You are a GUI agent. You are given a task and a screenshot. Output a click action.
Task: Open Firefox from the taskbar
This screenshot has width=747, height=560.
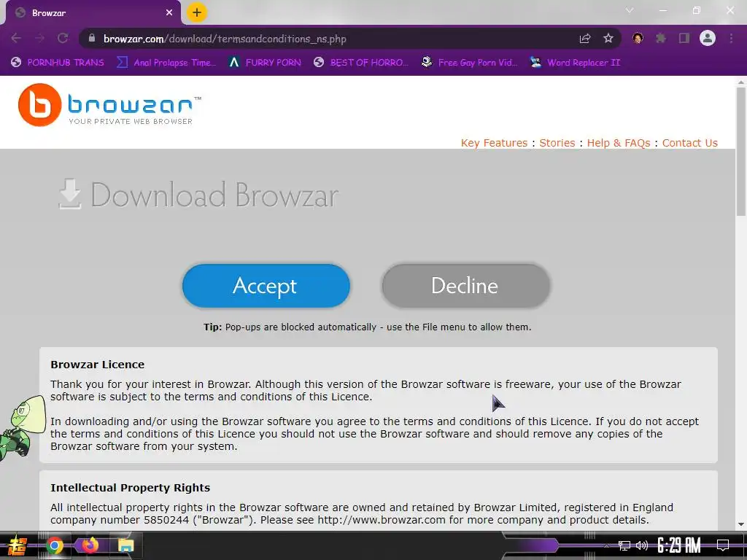tap(90, 545)
